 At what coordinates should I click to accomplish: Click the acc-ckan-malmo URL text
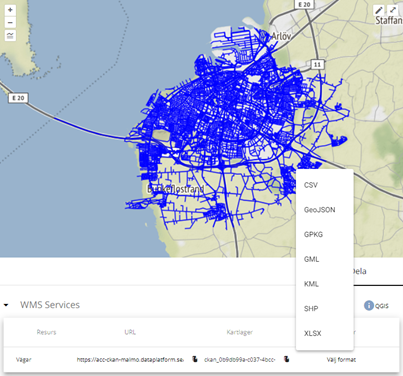(130, 360)
